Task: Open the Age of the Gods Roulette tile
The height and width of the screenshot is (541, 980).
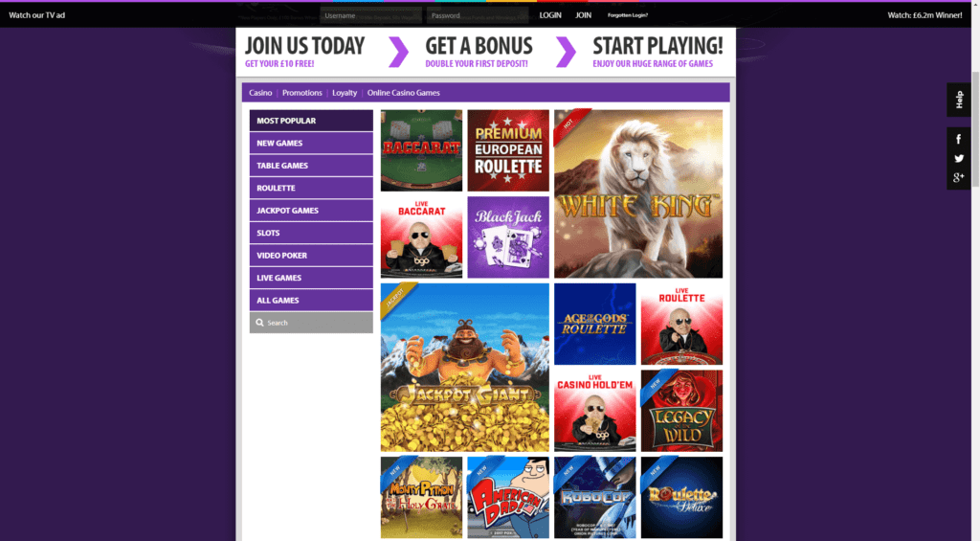Action: (x=594, y=324)
